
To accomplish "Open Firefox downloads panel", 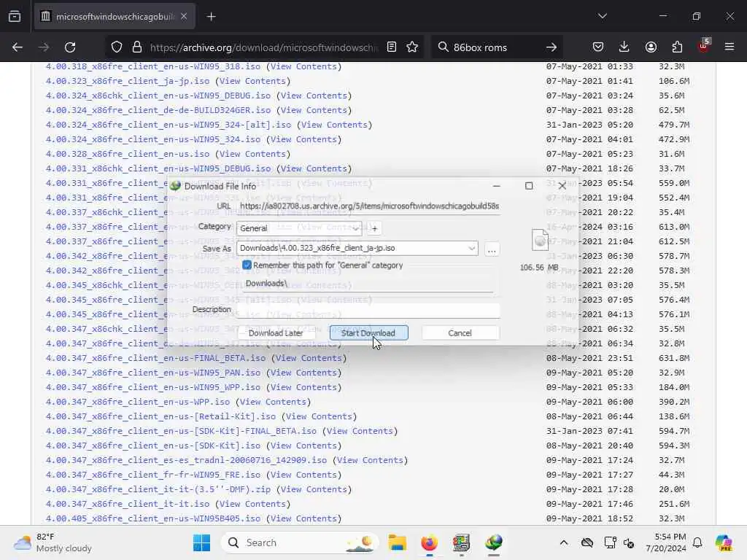I will pyautogui.click(x=624, y=47).
